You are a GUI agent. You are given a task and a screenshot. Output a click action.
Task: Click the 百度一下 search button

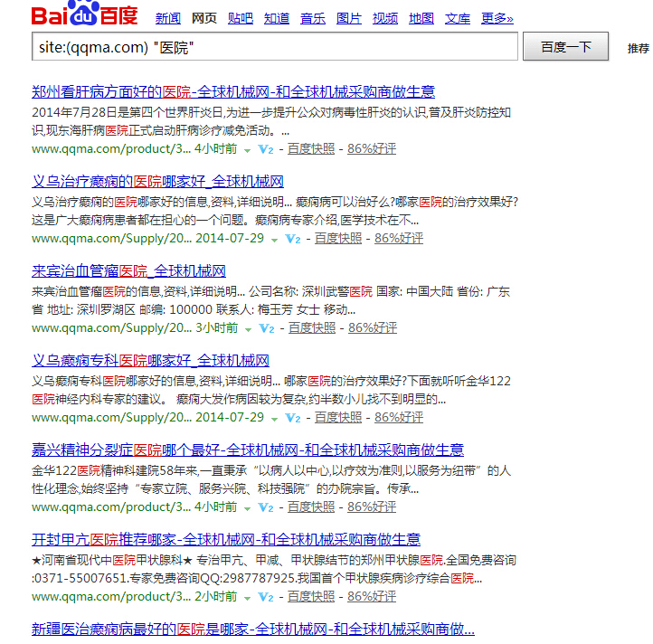pyautogui.click(x=565, y=46)
